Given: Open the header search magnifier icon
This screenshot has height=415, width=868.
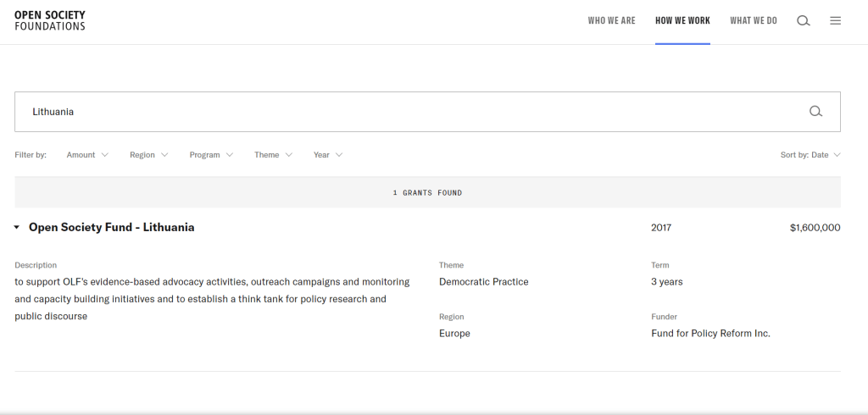Looking at the screenshot, I should pyautogui.click(x=804, y=21).
